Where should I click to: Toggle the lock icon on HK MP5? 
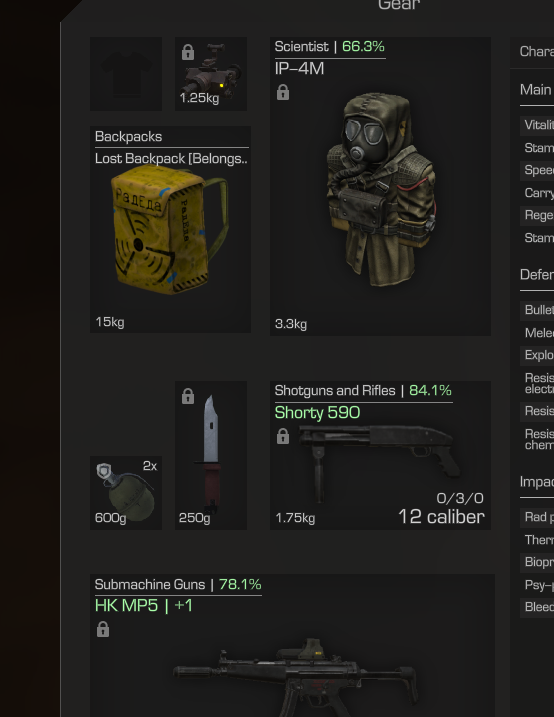[103, 630]
